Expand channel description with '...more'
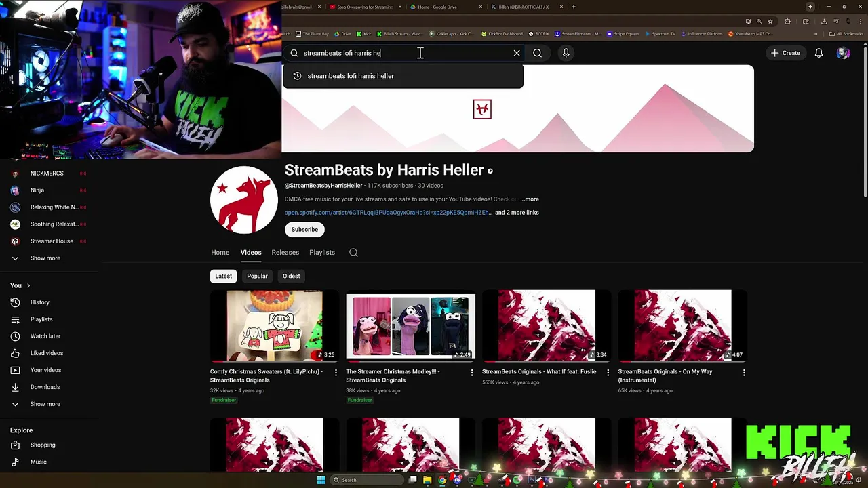 (x=530, y=199)
